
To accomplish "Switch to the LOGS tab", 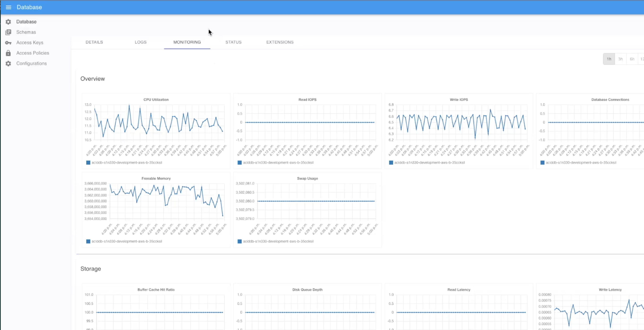I will click(141, 42).
